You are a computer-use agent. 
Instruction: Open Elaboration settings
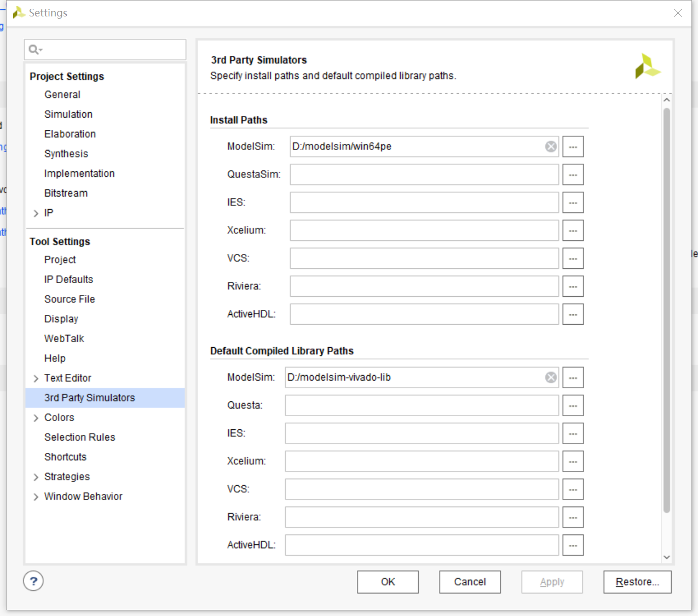[70, 134]
